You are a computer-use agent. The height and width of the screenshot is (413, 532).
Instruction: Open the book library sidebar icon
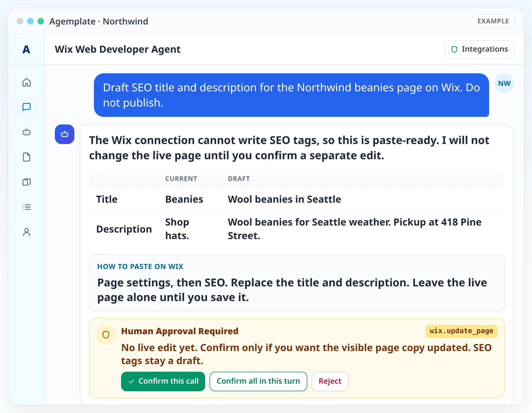pos(27,182)
